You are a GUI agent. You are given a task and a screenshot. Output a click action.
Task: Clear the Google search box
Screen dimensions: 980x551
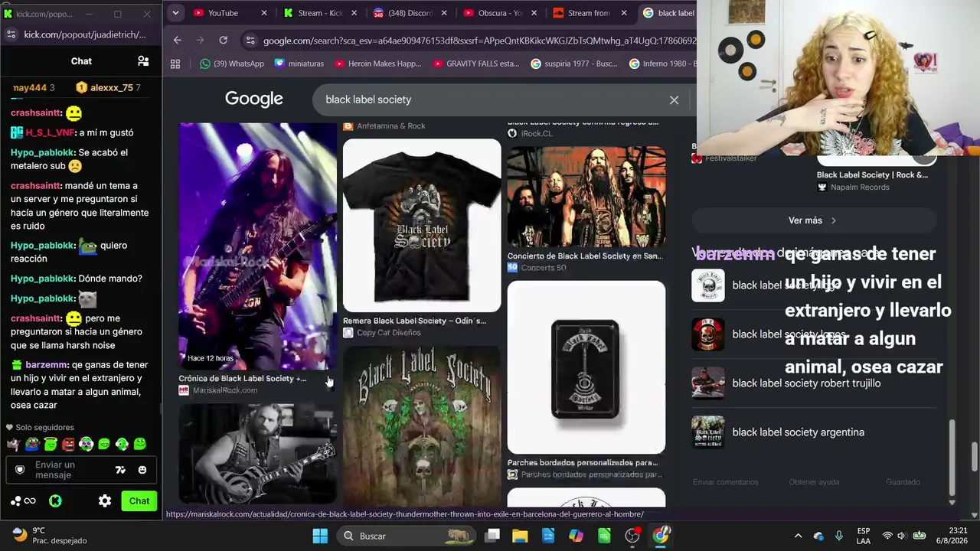pyautogui.click(x=674, y=100)
